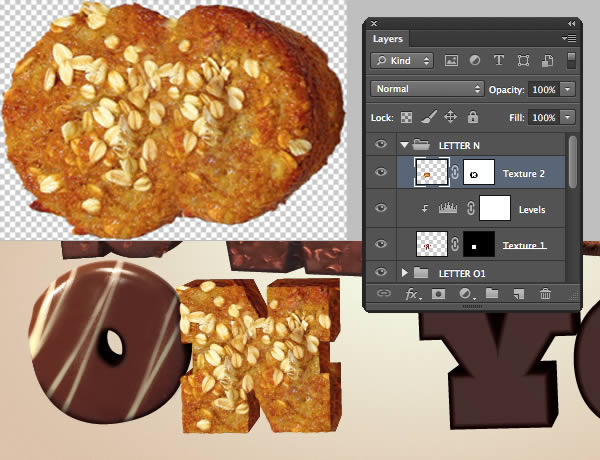This screenshot has height=460, width=600.
Task: Select the Levels layer name
Action: pyautogui.click(x=532, y=210)
